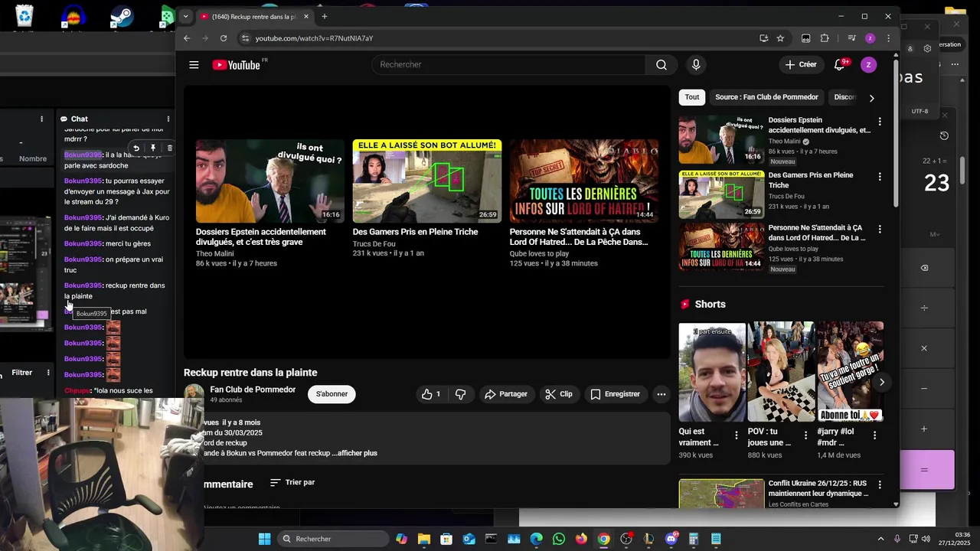Screen dimensions: 980x551
Task: Undo icon on highlighted chat message
Action: (x=136, y=148)
